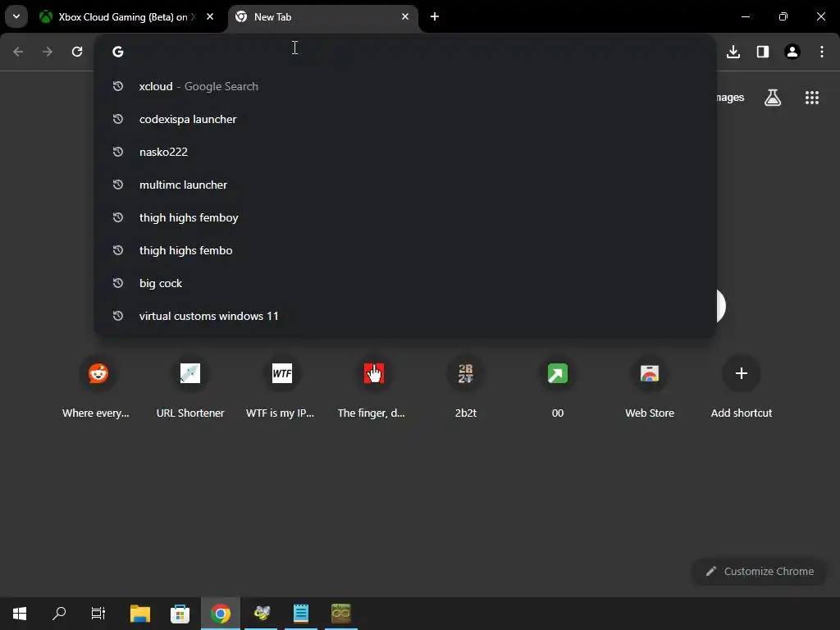Image resolution: width=840 pixels, height=630 pixels.
Task: Click history icon beside xcloud
Action: pos(118,85)
